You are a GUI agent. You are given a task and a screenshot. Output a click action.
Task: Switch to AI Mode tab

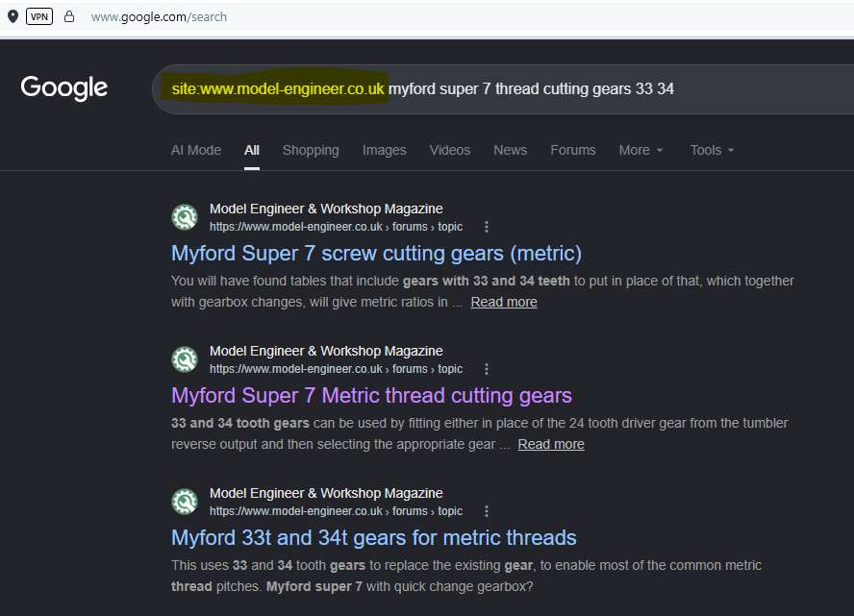(x=196, y=150)
